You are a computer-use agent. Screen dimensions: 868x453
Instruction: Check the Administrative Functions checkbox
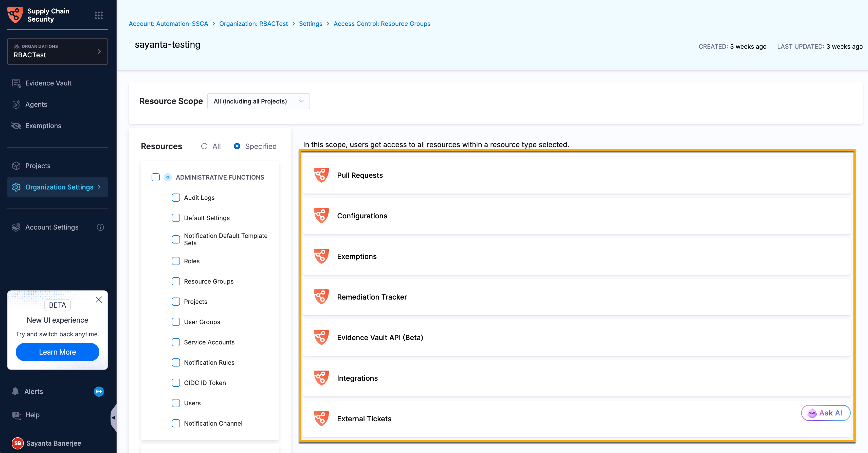pos(156,177)
